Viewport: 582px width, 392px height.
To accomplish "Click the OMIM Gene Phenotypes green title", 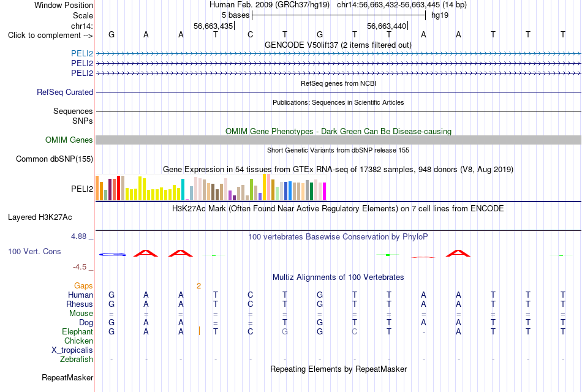I will coord(338,132).
